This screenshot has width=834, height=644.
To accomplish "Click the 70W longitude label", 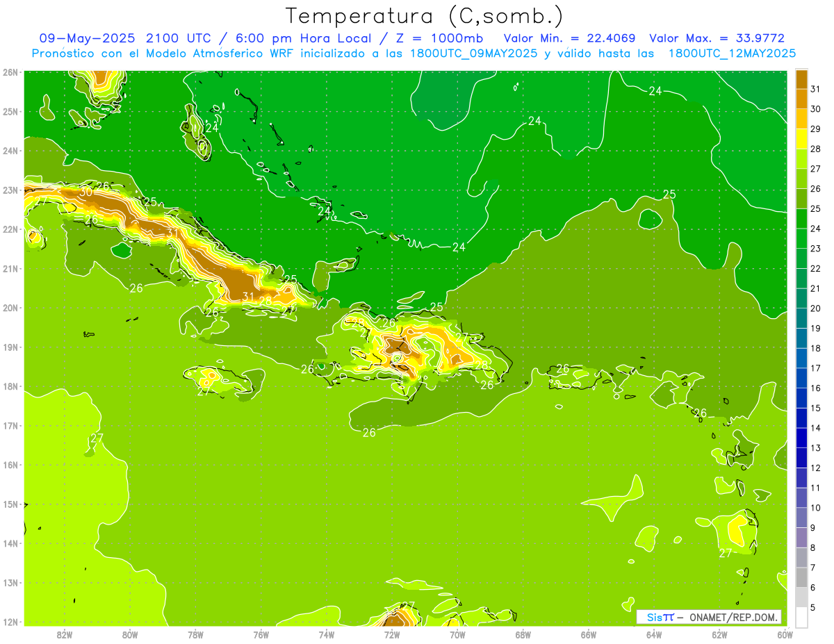I will [457, 634].
